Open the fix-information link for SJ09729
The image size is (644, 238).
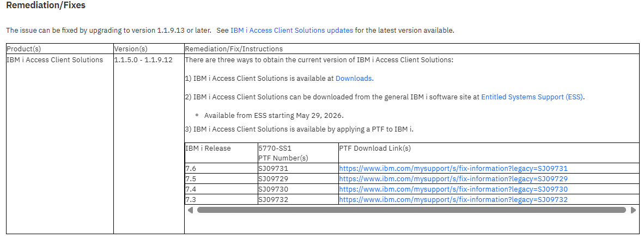click(453, 178)
